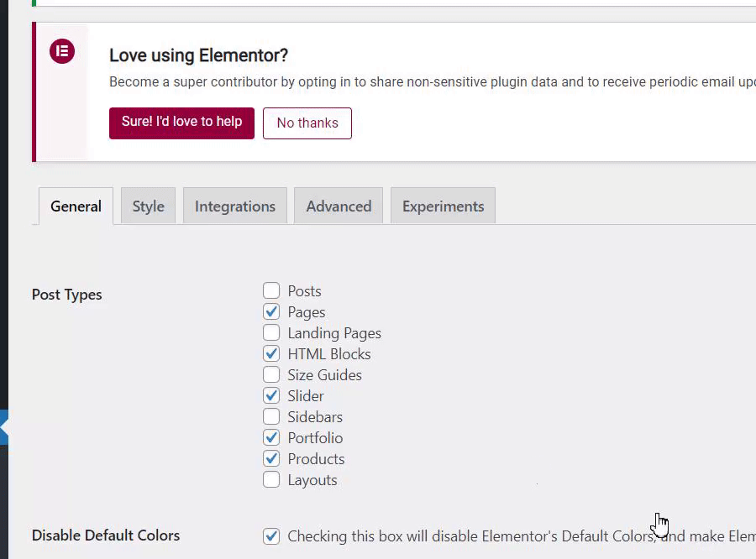Check the Size Guides checkbox

tap(271, 375)
